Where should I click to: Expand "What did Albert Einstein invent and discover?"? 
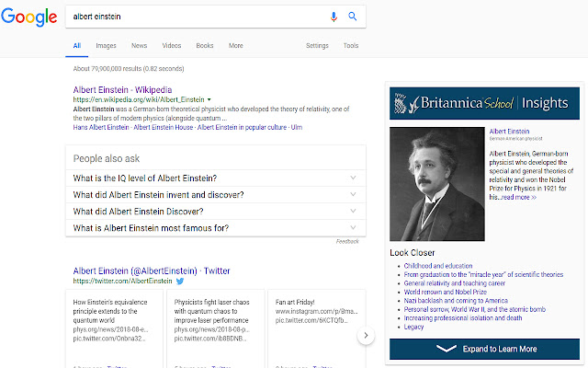click(x=216, y=194)
